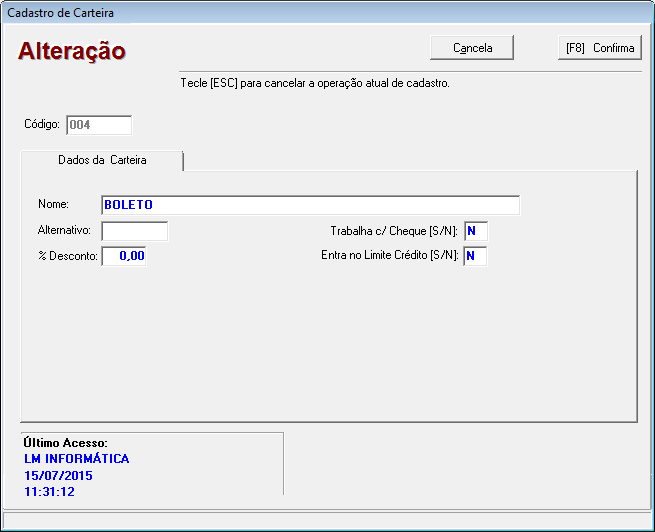The height and width of the screenshot is (532, 655).
Task: Click the Último Acesso label
Action: click(65, 443)
